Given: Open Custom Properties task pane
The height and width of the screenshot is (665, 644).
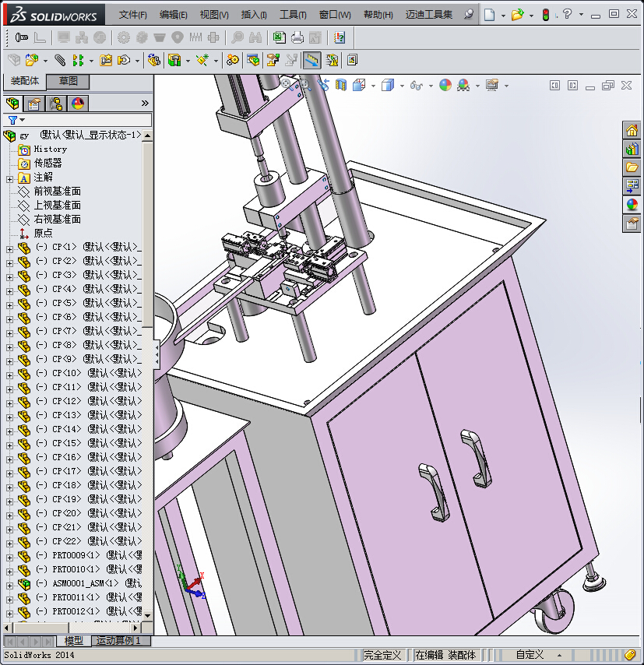Looking at the screenshot, I should pos(632,223).
